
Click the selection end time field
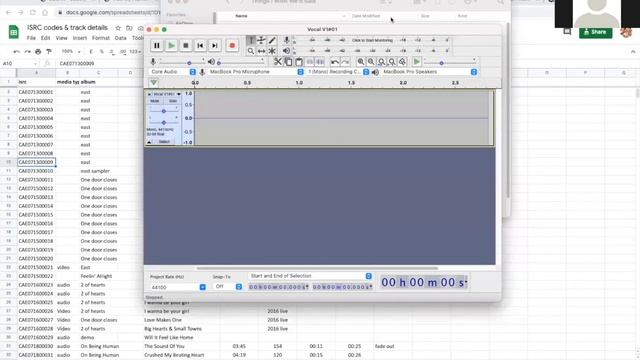[x=342, y=287]
